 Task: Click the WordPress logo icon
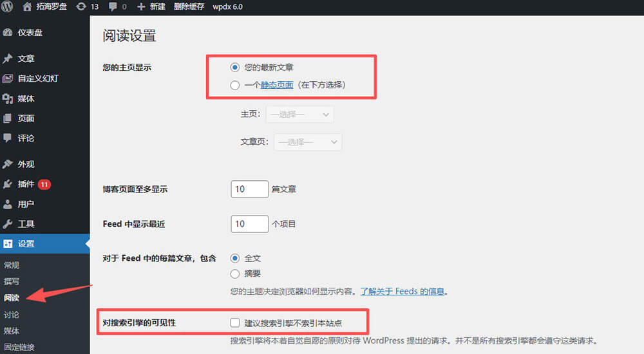8,7
